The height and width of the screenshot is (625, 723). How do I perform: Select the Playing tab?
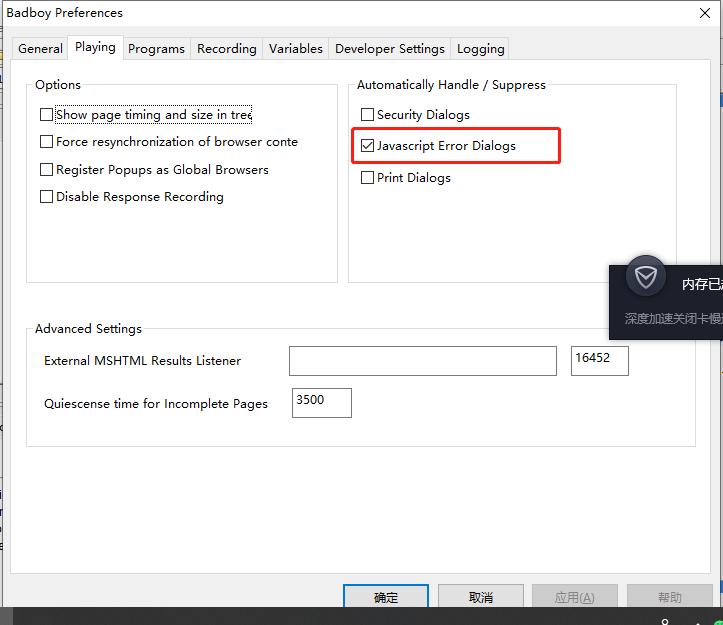pyautogui.click(x=95, y=47)
